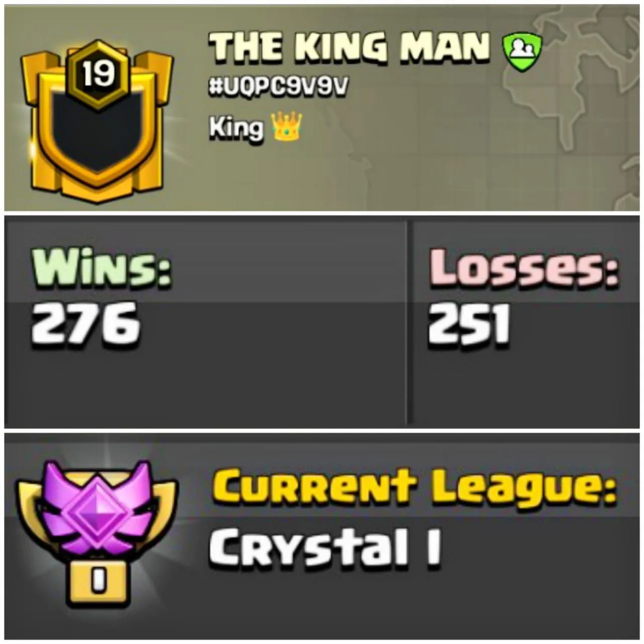Click the King role label

(236, 128)
